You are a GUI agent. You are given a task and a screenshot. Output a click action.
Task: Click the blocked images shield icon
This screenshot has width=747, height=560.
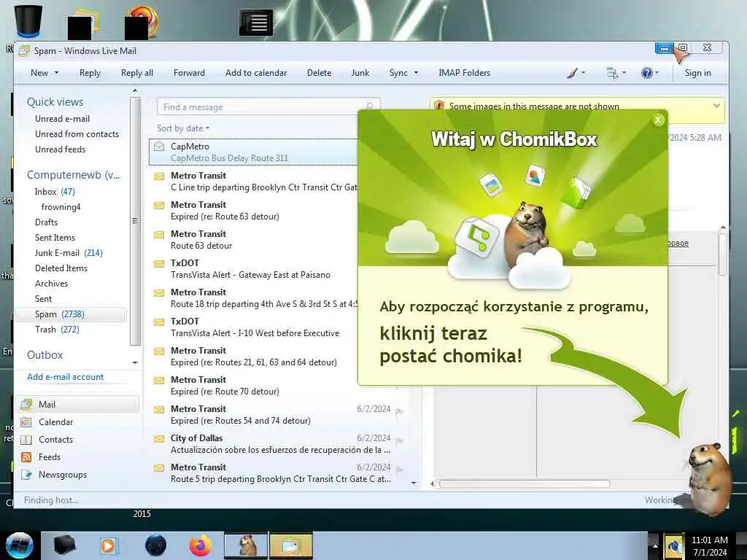438,106
